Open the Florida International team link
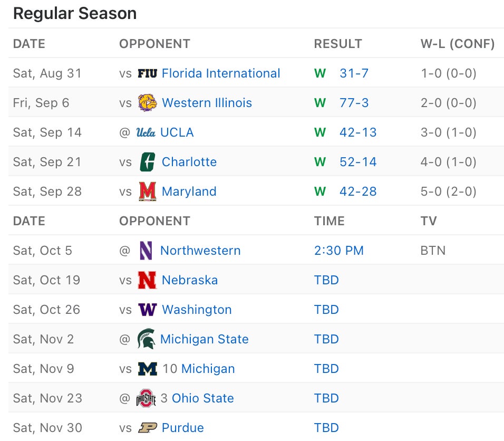504x441 pixels. point(221,73)
